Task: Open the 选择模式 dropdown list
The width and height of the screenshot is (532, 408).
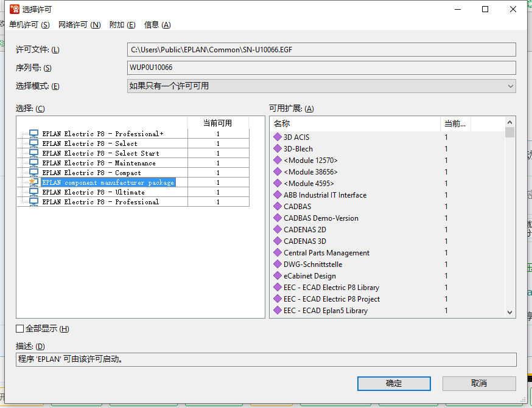Action: point(321,86)
